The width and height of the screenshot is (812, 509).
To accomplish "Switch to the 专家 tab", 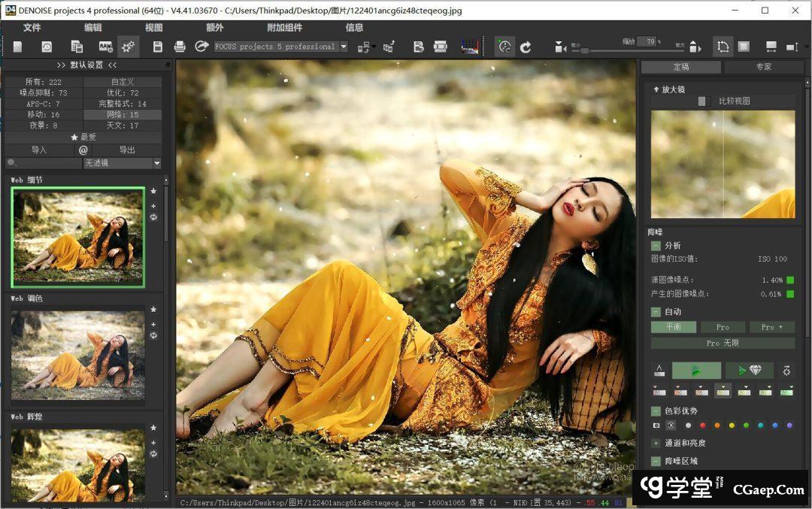I will click(x=763, y=67).
